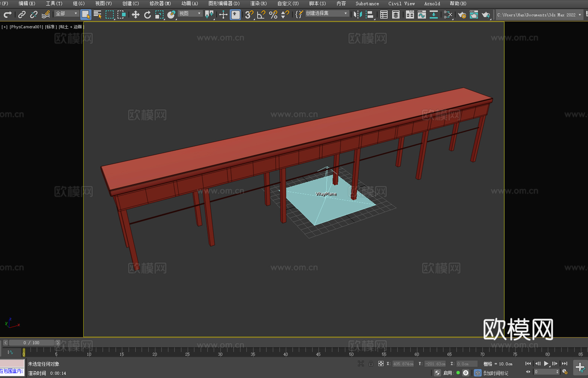Open Civil View menu
This screenshot has height=378, width=588.
402,3
